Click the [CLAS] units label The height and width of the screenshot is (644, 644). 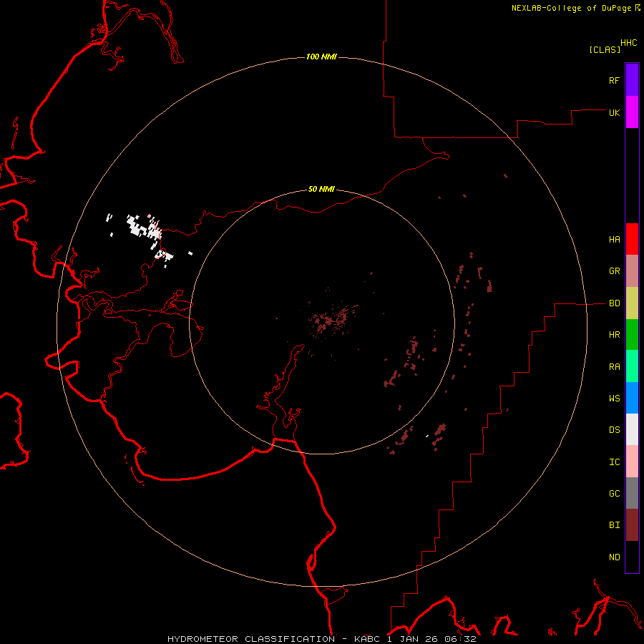pos(605,49)
